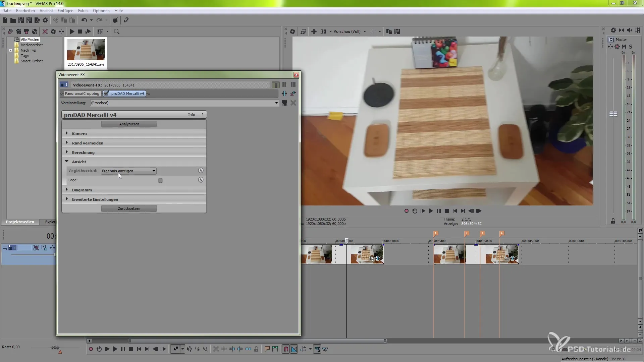Expand the Rand vermeiden section
Viewport: 644px width, 362px height.
[x=66, y=143]
